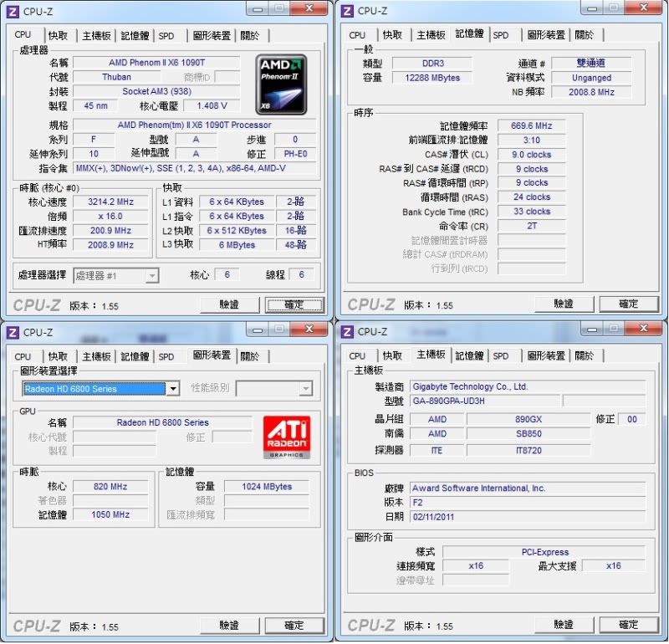
Task: Click the ATI Radeon Graphics logo
Action: 287,438
